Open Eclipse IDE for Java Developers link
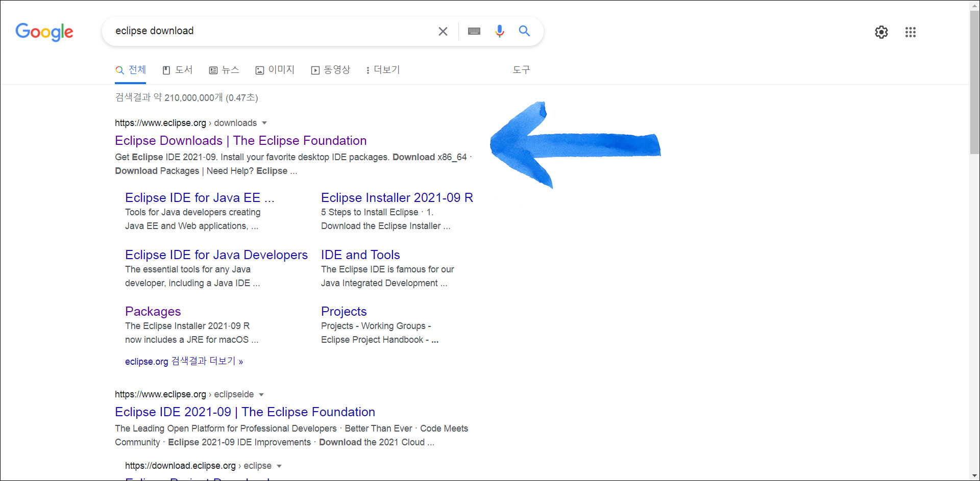The image size is (980, 481). [x=216, y=255]
